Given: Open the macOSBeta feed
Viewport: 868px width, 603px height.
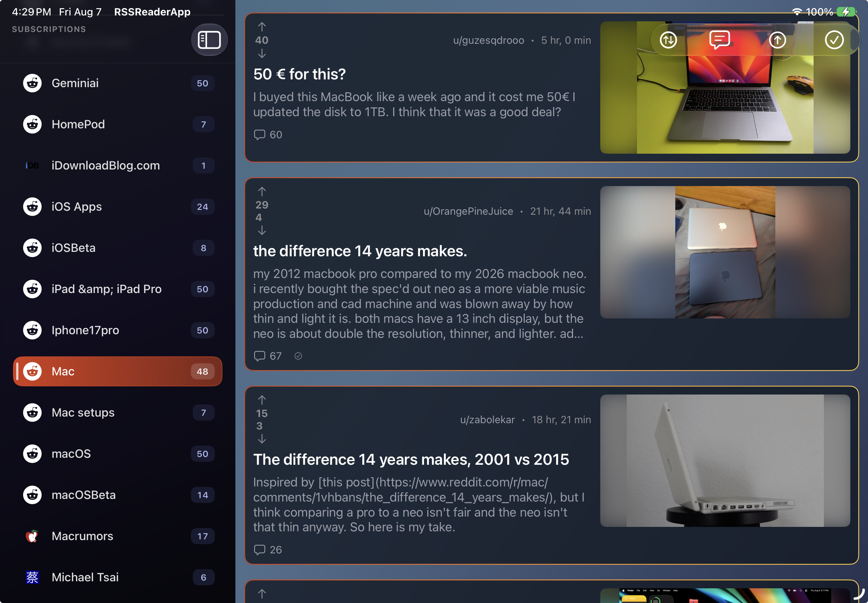Looking at the screenshot, I should [118, 495].
